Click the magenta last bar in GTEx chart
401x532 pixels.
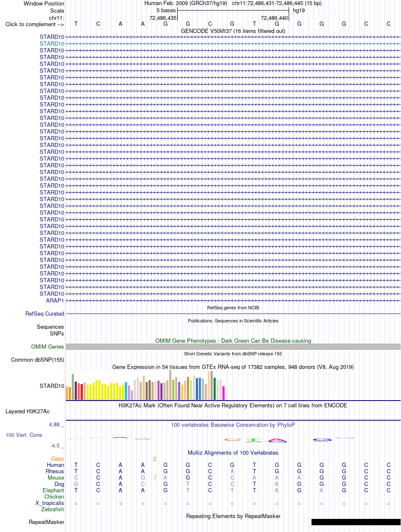pos(224,393)
